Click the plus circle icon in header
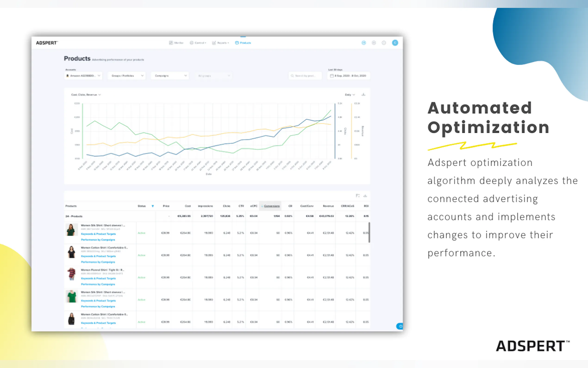The height and width of the screenshot is (368, 588). [x=374, y=43]
